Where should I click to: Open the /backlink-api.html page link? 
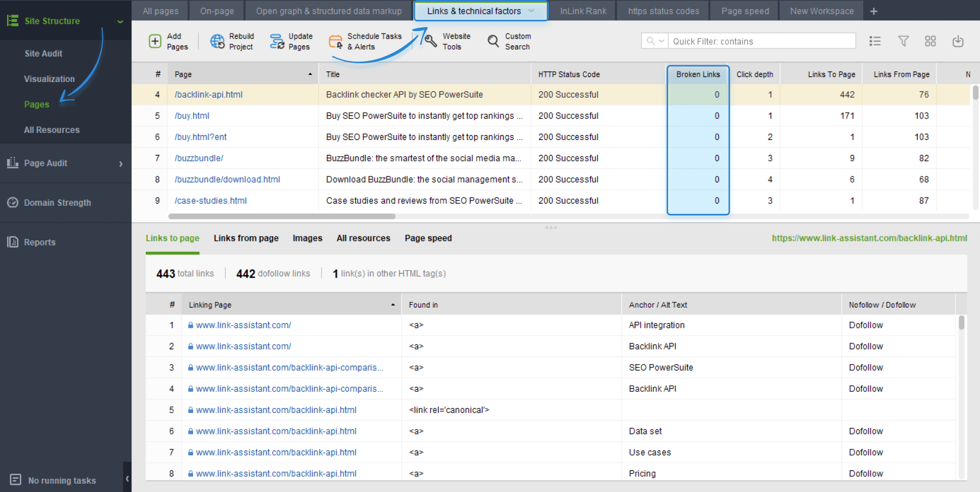tap(208, 94)
